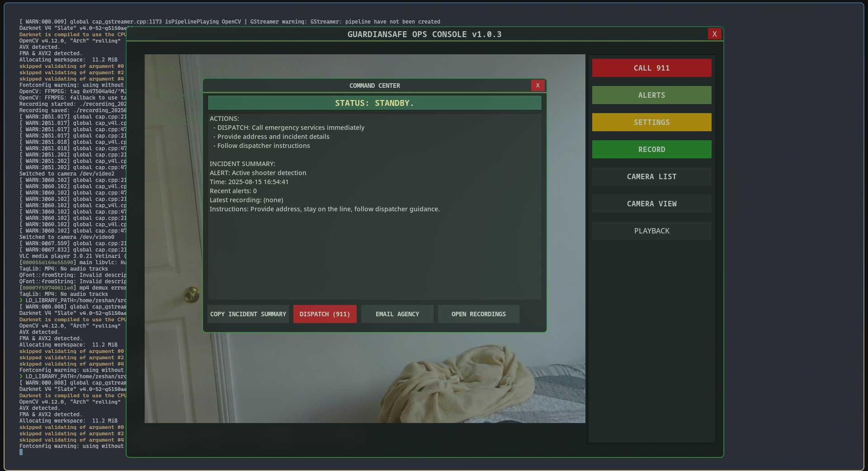Click the STATUS: STANDBY banner
The height and width of the screenshot is (471, 868).
[x=374, y=103]
